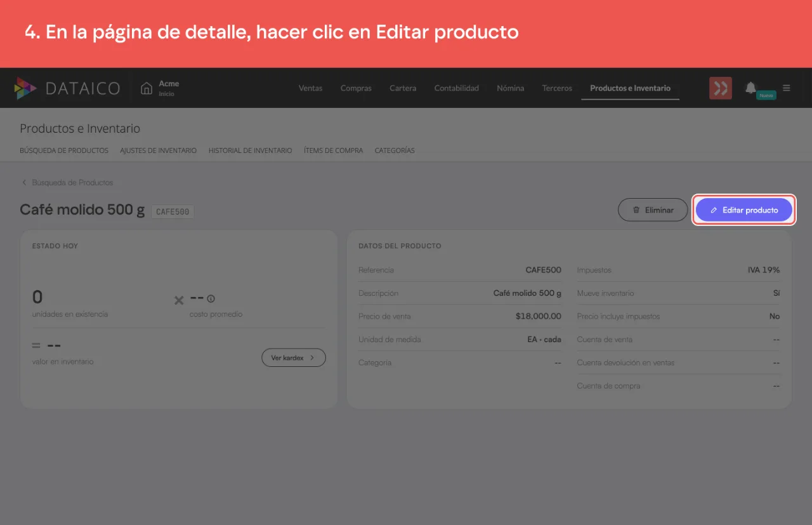Open the Terceros menu
The width and height of the screenshot is (812, 525).
[557, 88]
